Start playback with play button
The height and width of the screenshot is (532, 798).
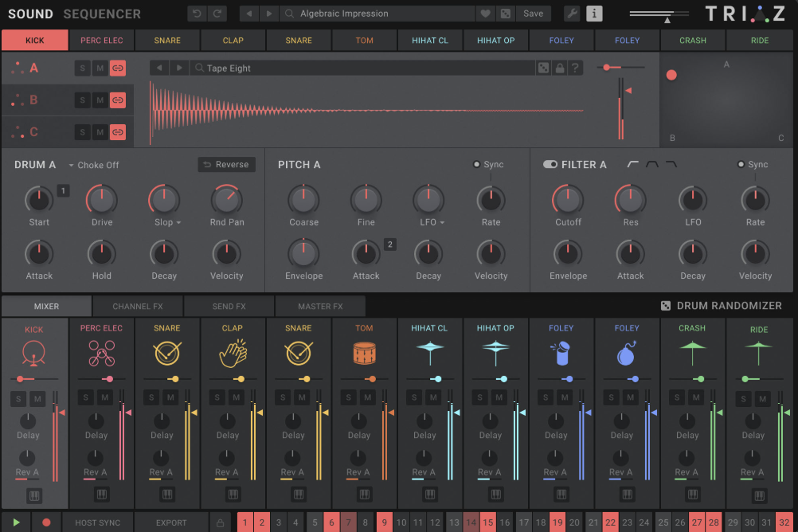pos(16,522)
